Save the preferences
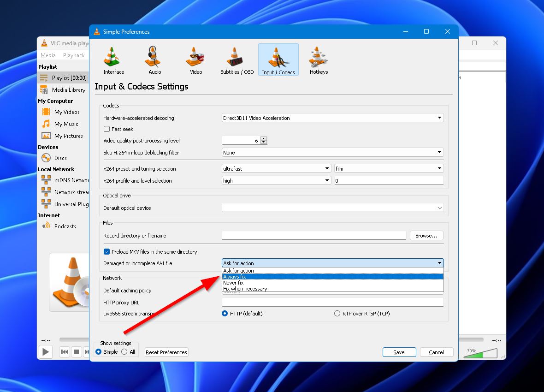The width and height of the screenshot is (544, 392). point(399,352)
